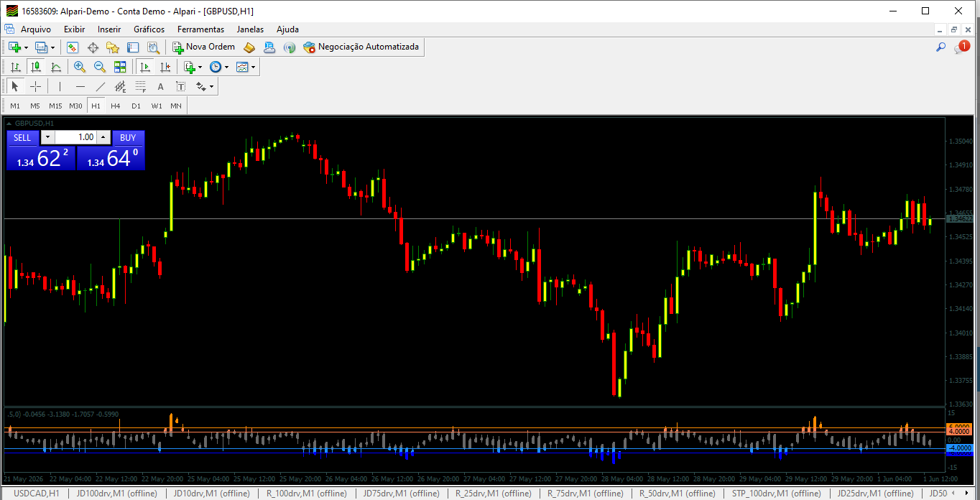980x500 pixels.
Task: Select the text A tool
Action: [160, 86]
